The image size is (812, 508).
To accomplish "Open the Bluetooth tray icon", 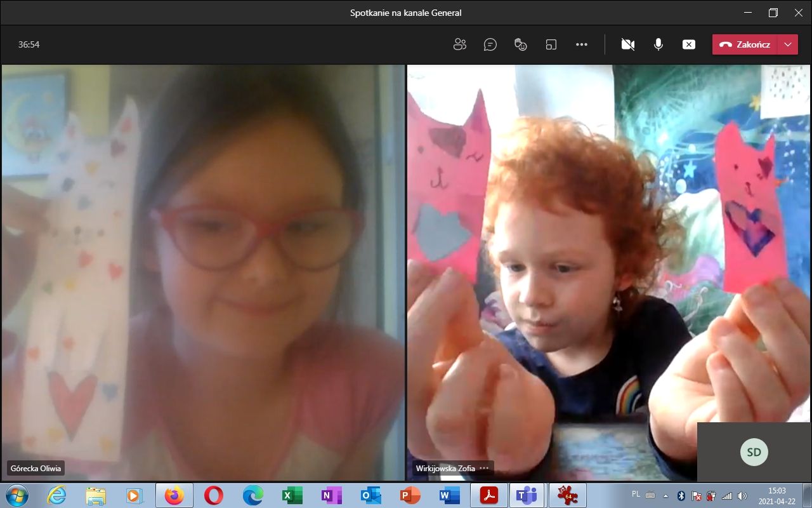I will 681,495.
